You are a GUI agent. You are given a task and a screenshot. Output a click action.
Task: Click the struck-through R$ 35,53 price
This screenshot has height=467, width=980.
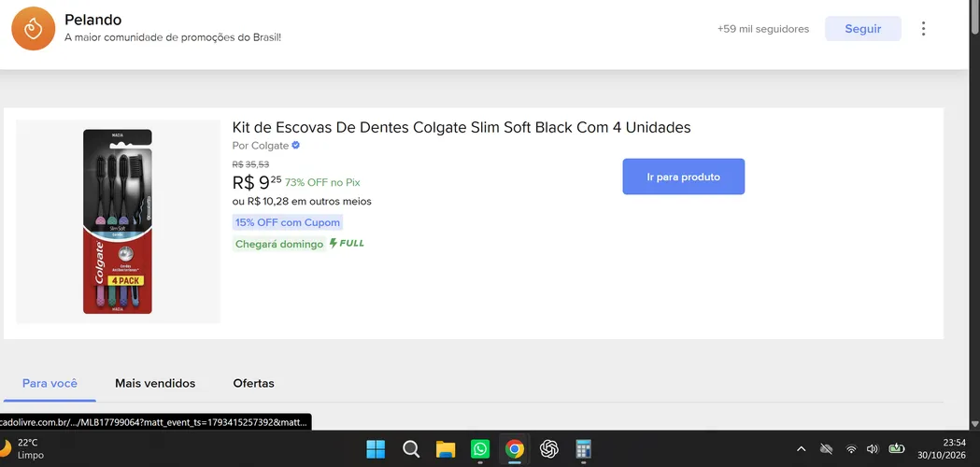[x=250, y=164]
